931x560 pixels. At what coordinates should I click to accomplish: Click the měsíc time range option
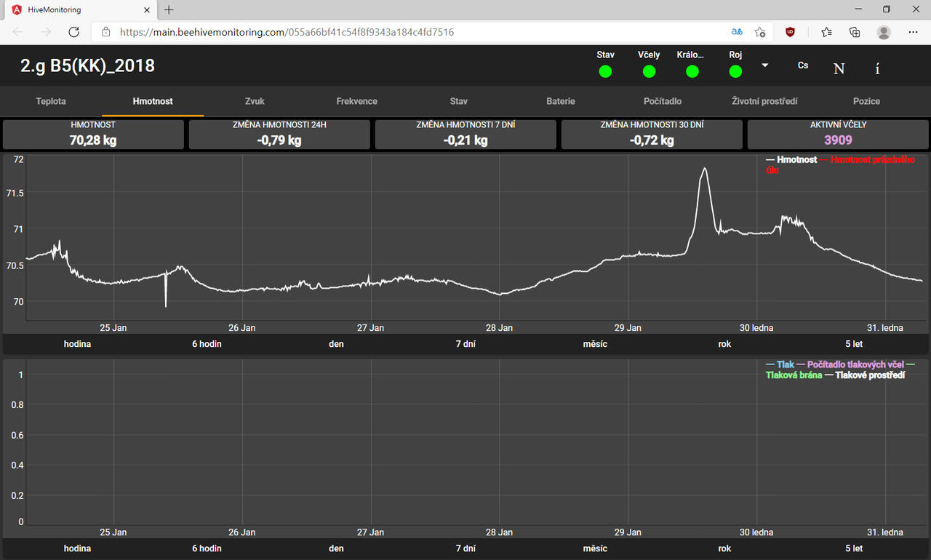point(595,343)
